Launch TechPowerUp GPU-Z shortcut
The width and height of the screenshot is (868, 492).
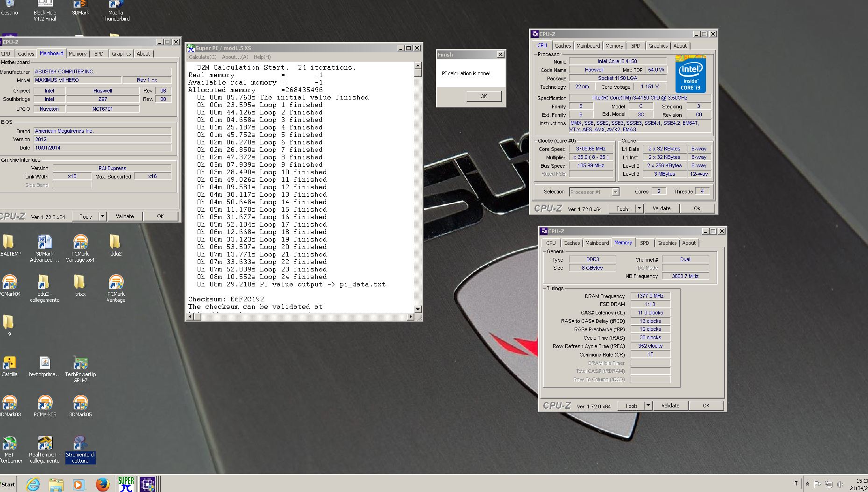click(80, 369)
